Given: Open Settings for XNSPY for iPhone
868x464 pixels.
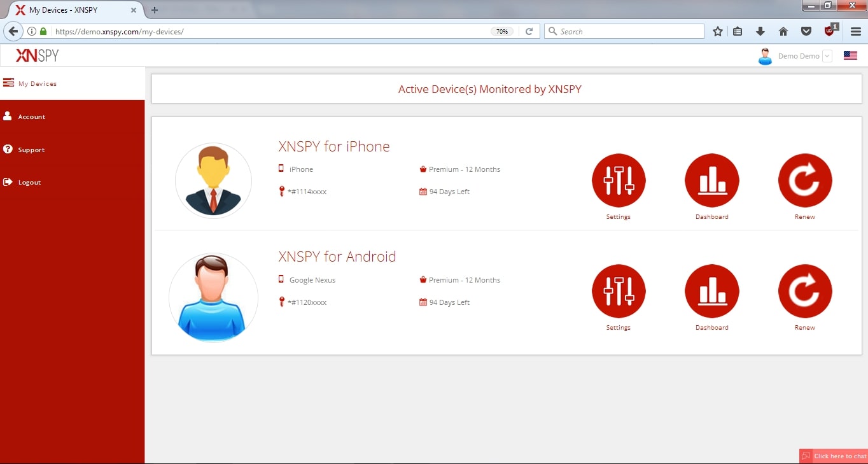Looking at the screenshot, I should coord(619,180).
